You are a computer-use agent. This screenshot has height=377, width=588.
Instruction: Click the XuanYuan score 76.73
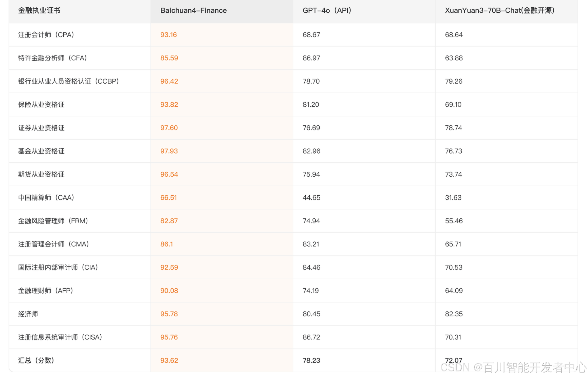[453, 151]
